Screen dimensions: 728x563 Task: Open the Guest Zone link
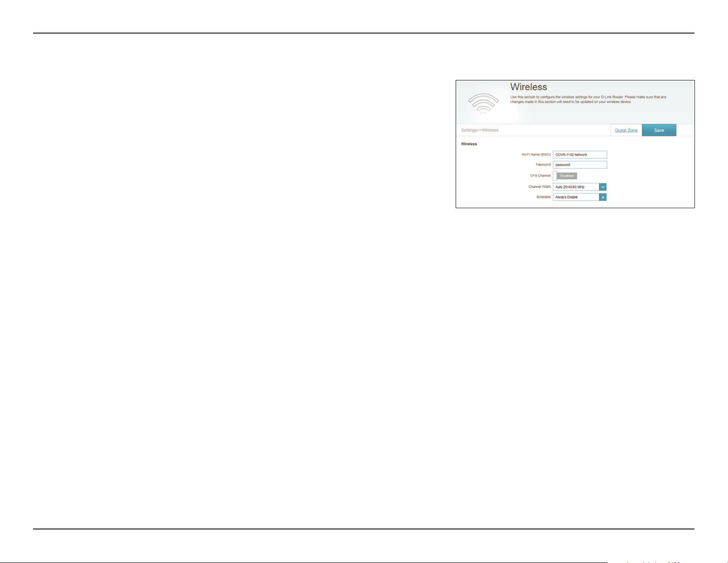[626, 131]
